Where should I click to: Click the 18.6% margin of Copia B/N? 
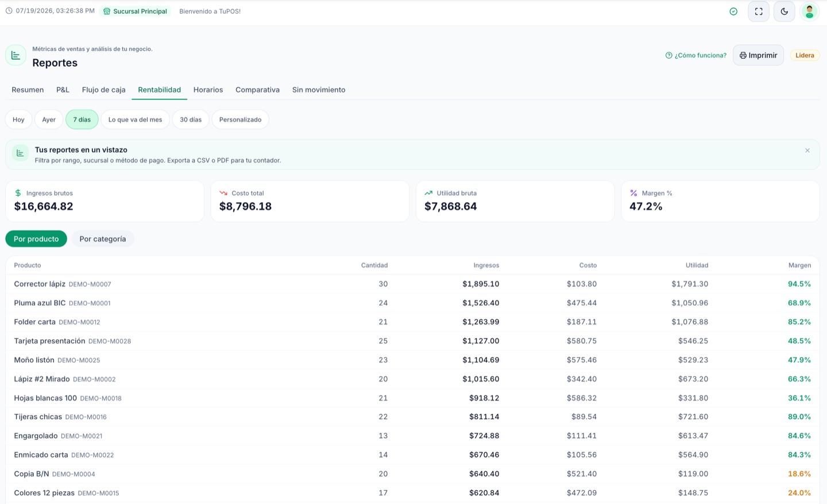[x=799, y=474]
